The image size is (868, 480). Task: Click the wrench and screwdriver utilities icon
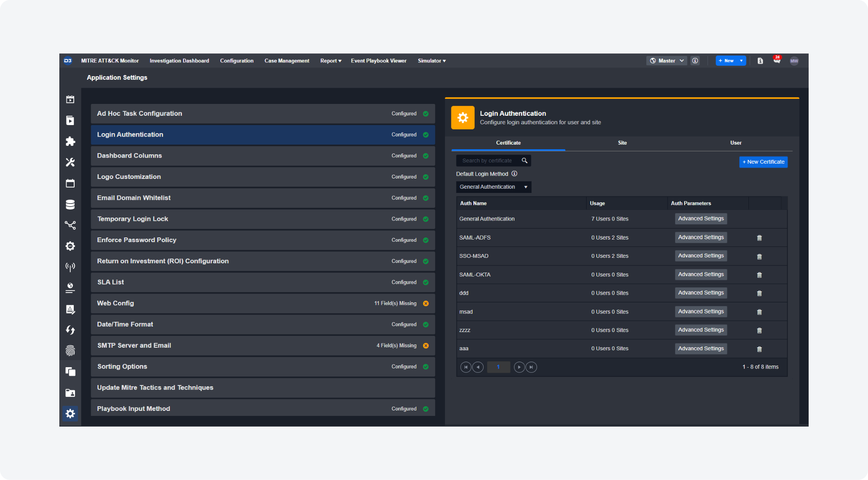pyautogui.click(x=70, y=162)
